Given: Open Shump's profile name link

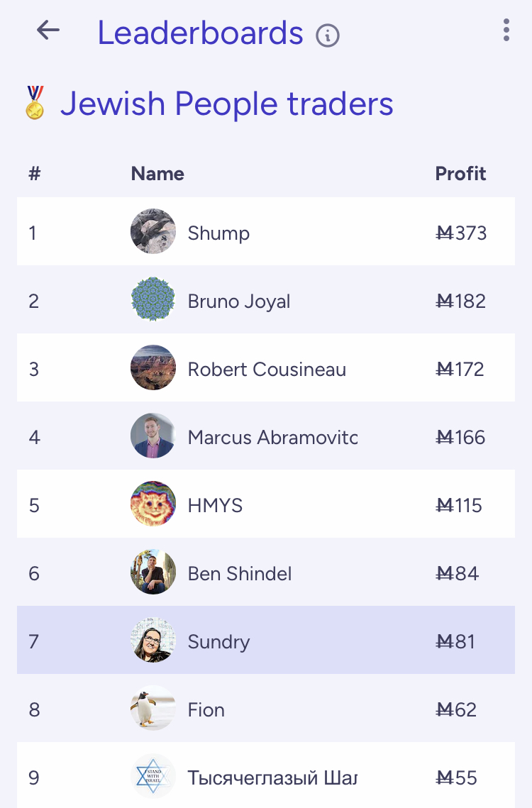Looking at the screenshot, I should (x=218, y=233).
